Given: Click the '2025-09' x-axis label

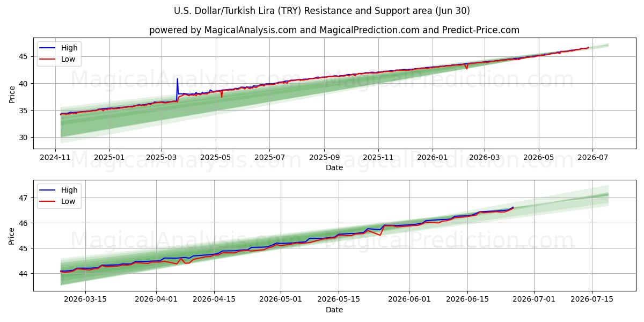Looking at the screenshot, I should (x=324, y=158).
